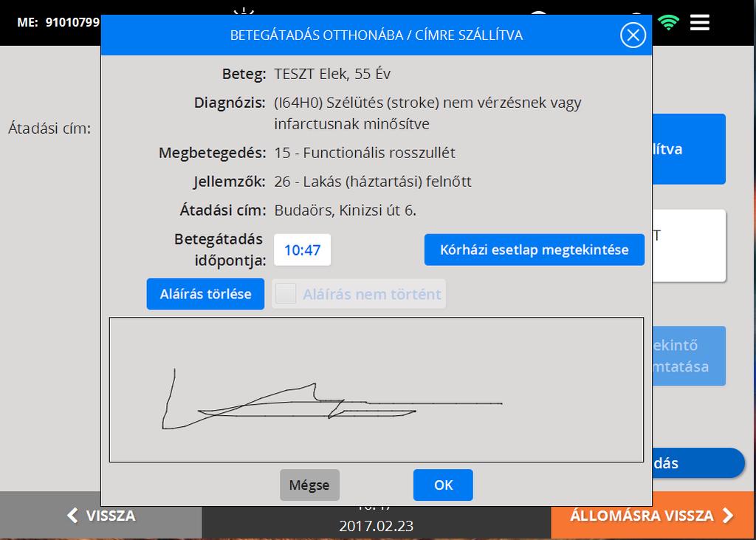This screenshot has height=540, width=756.
Task: Click the text 26 - Lakás (háztartási) felnőtt
Action: point(373,182)
